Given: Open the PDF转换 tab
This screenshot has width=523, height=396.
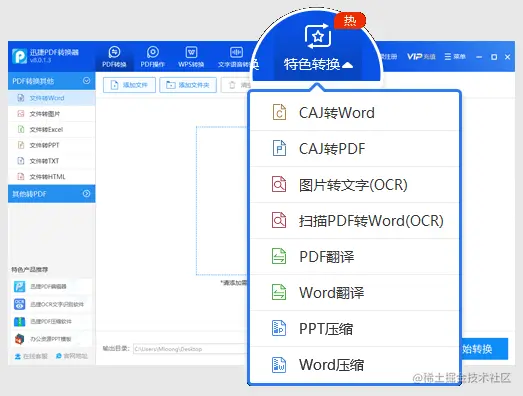Looking at the screenshot, I should [114, 57].
